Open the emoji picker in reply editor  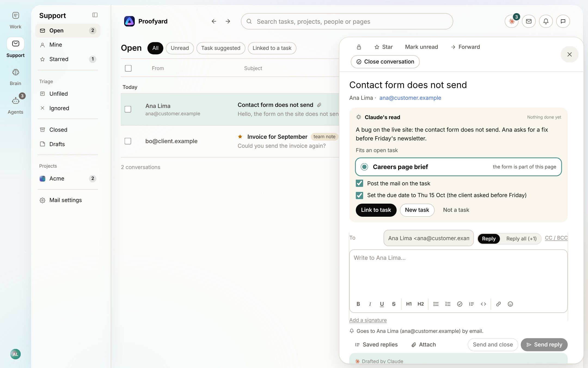510,304
